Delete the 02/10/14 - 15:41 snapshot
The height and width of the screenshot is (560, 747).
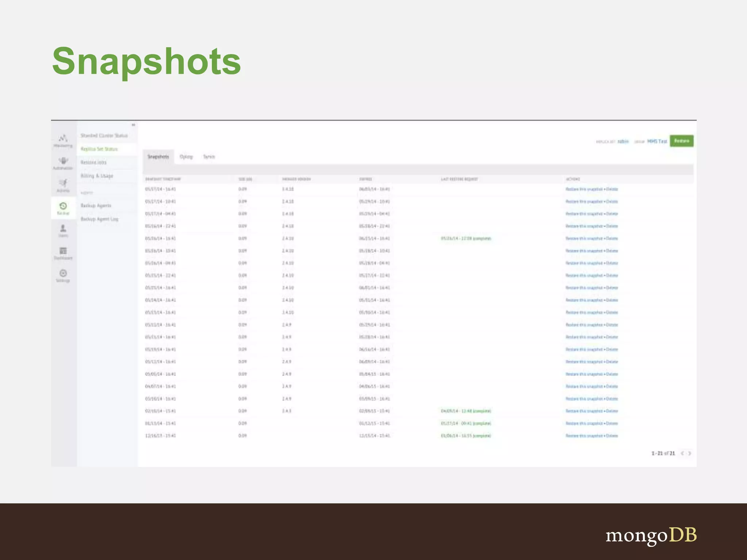[x=612, y=411]
